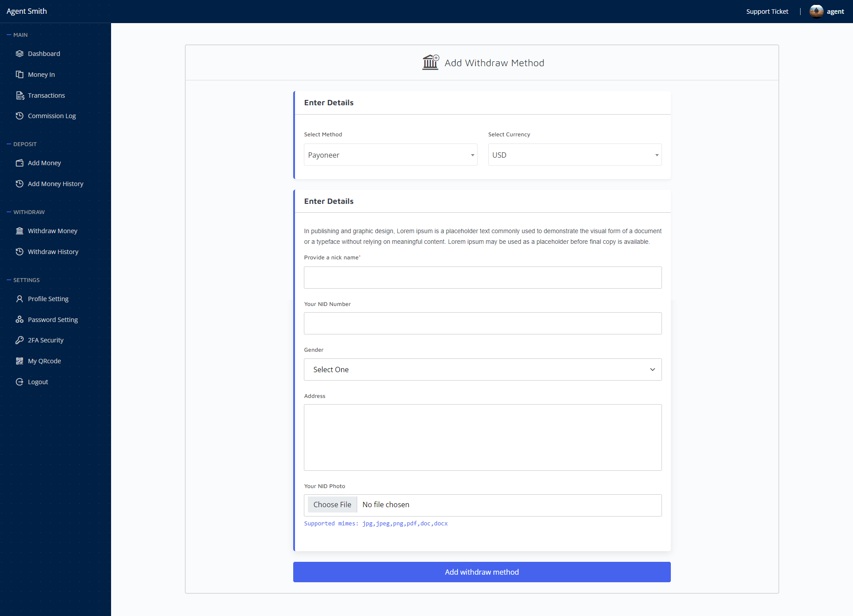
Task: Click the 2FA Security key icon
Action: coord(20,340)
